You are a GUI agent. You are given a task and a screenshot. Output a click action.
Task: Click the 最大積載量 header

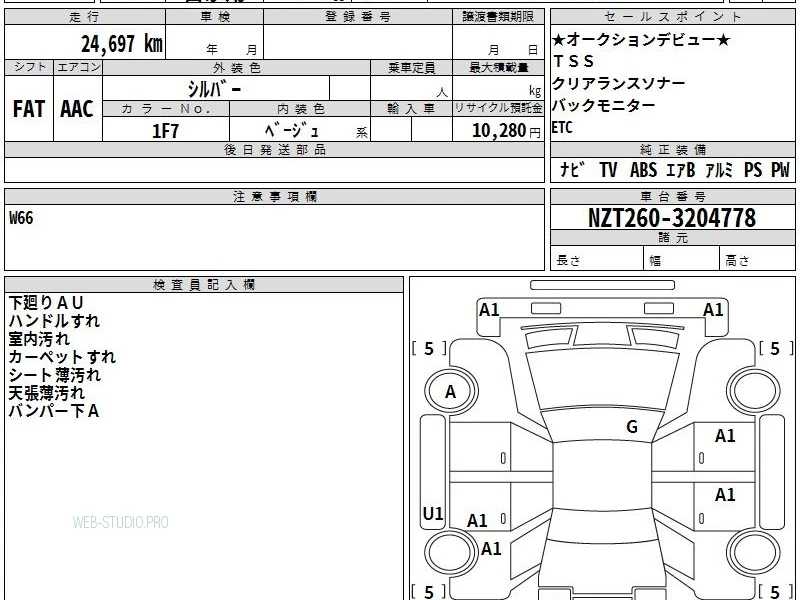(x=498, y=67)
